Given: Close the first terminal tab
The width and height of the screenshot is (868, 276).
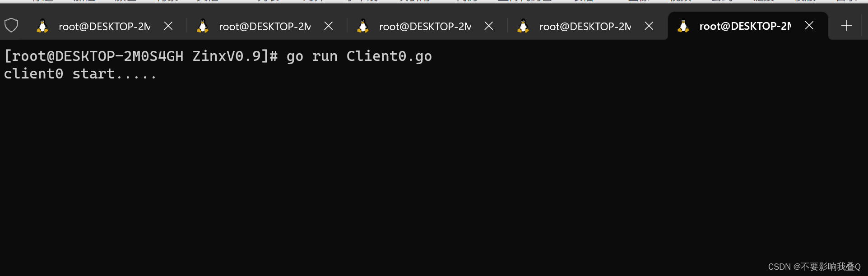Looking at the screenshot, I should point(168,26).
